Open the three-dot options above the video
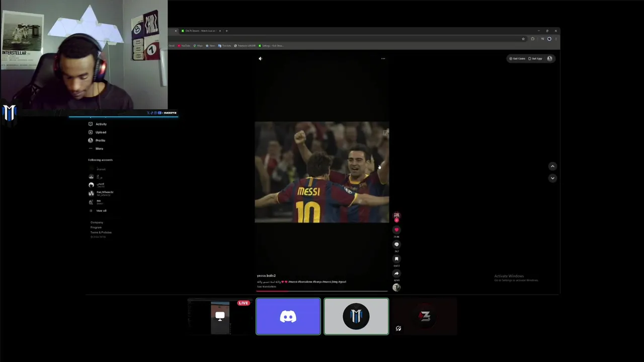Image resolution: width=644 pixels, height=362 pixels. (383, 58)
